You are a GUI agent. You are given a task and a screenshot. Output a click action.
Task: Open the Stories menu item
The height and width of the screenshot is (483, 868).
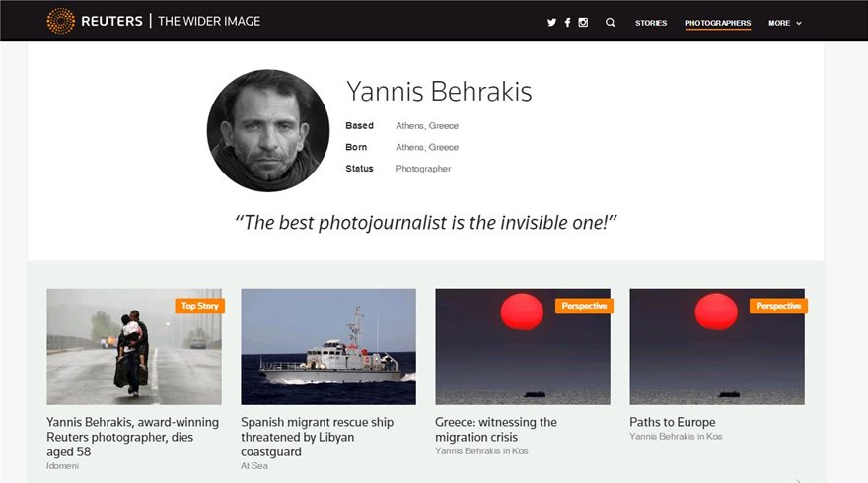tap(651, 23)
